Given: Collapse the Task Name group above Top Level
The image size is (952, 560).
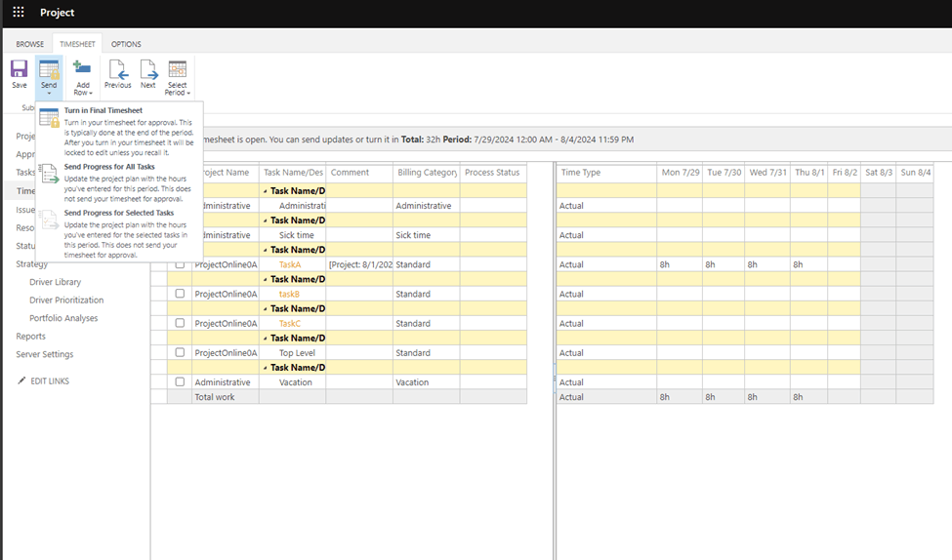Looking at the screenshot, I should pyautogui.click(x=266, y=339).
